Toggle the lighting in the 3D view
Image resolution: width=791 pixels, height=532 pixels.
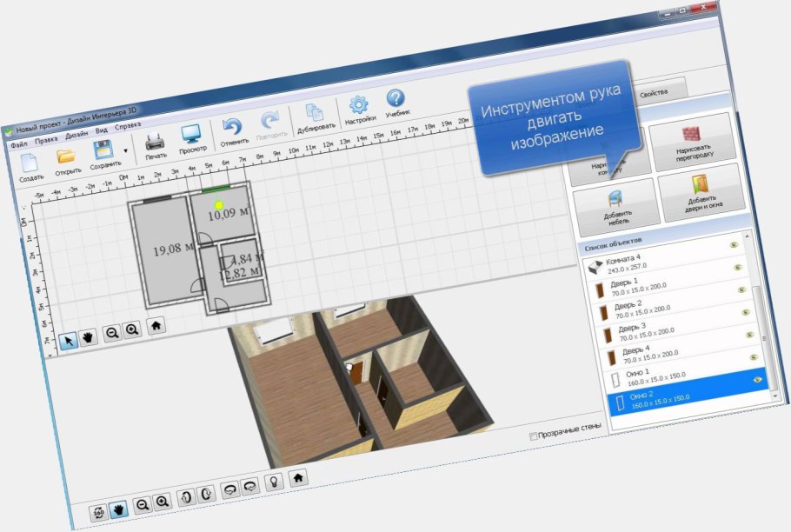pyautogui.click(x=274, y=483)
